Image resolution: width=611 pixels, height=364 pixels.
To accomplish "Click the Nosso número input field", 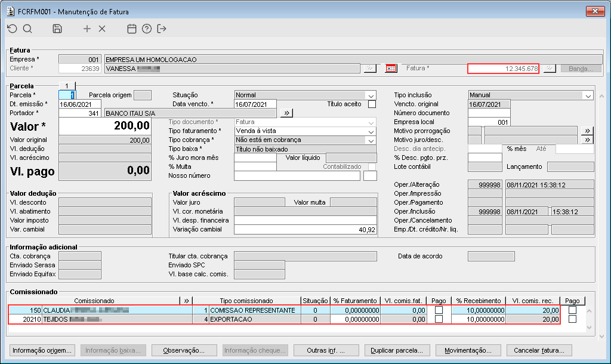I will (297, 176).
